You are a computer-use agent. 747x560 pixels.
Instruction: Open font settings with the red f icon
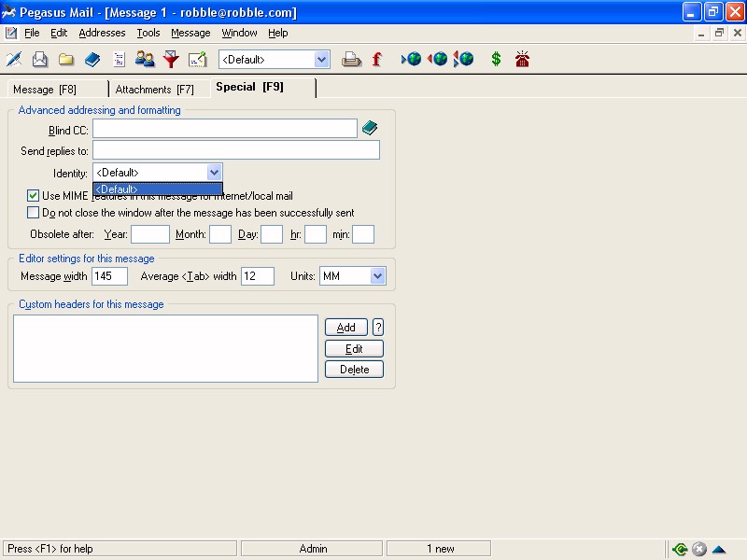click(x=377, y=60)
